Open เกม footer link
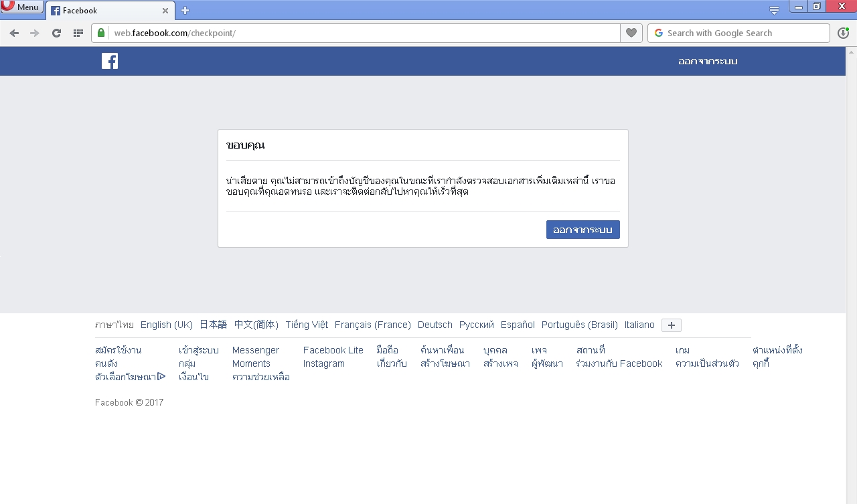 click(x=683, y=350)
